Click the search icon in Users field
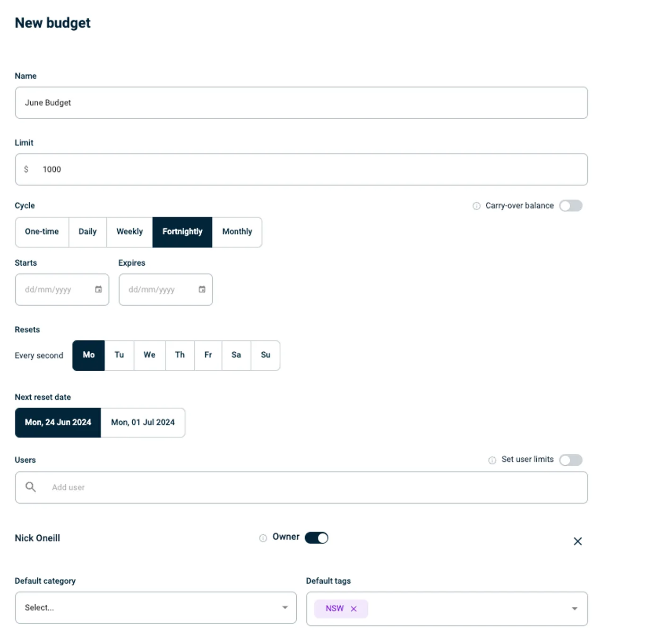The height and width of the screenshot is (644, 671). [x=30, y=487]
